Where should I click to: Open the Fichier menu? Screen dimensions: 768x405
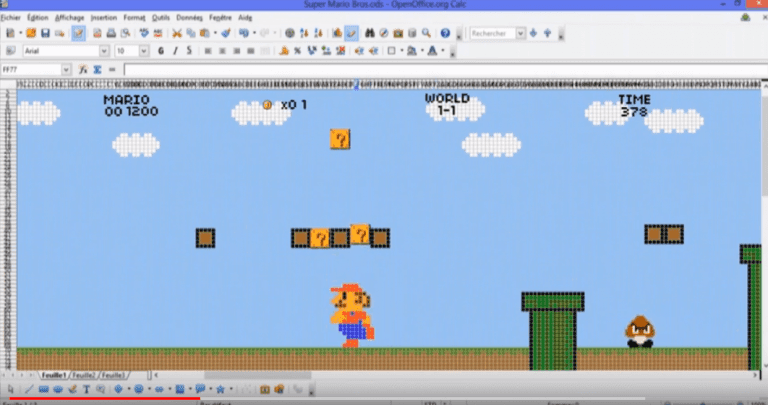10,18
